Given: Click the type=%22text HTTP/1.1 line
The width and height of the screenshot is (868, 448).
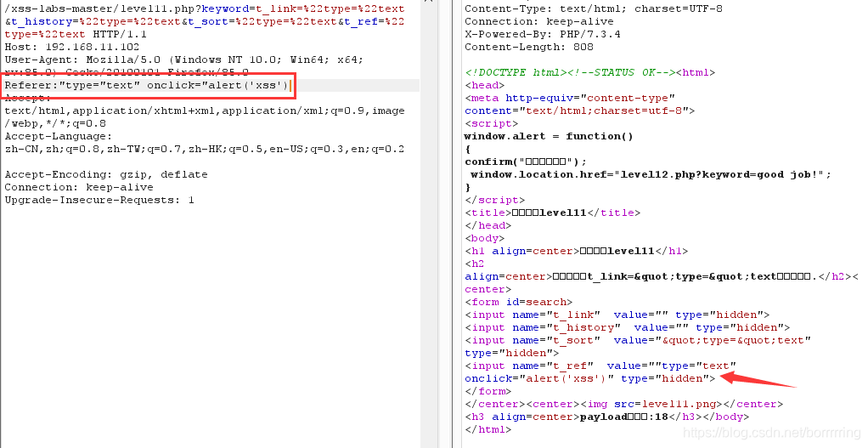Looking at the screenshot, I should tap(76, 34).
